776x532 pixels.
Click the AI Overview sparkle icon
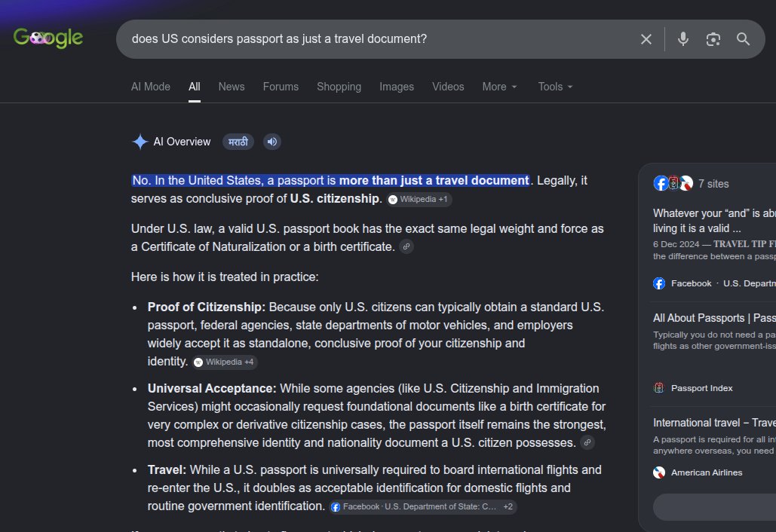[140, 142]
